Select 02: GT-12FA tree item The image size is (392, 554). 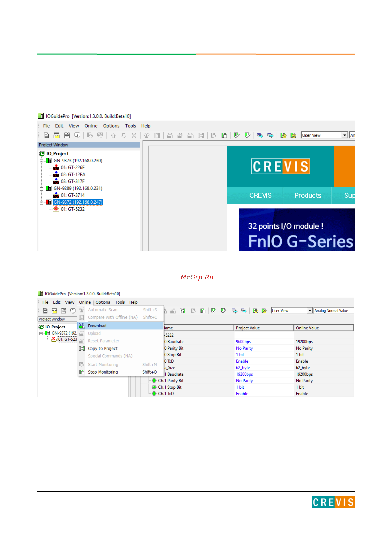coord(73,175)
